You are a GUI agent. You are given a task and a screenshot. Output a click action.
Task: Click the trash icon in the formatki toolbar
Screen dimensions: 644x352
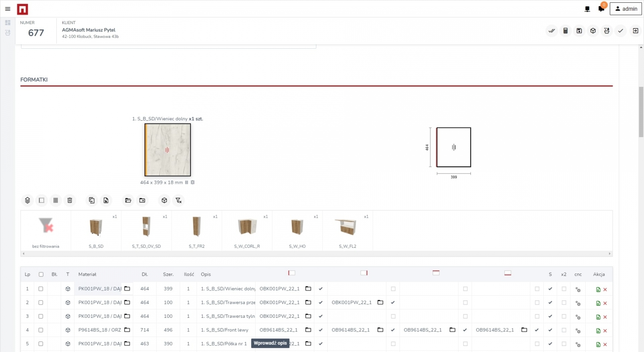pos(70,200)
